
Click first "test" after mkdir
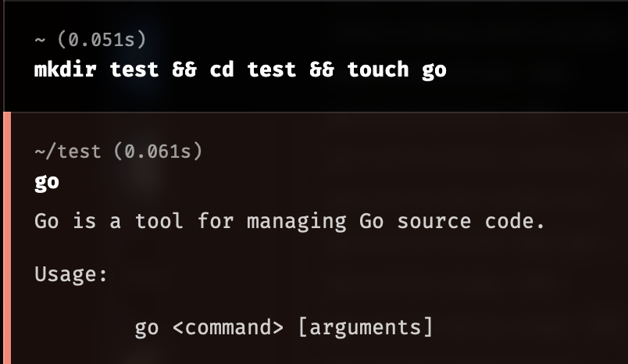pyautogui.click(x=134, y=70)
